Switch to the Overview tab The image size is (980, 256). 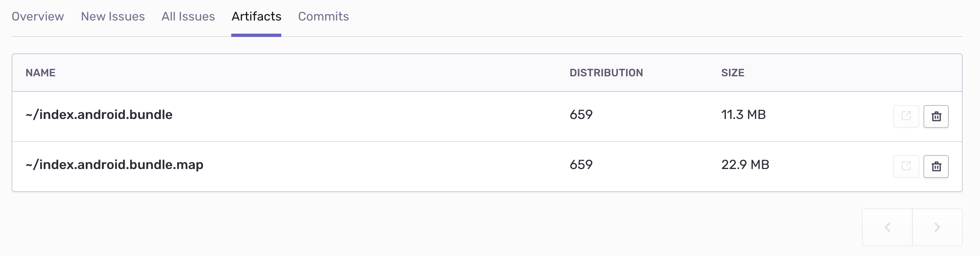coord(37,17)
